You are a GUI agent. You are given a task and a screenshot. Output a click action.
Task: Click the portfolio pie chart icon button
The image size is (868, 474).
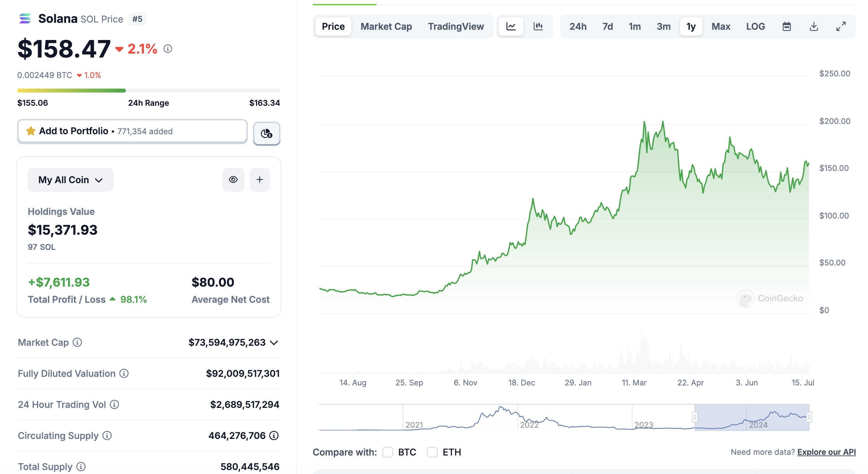tap(267, 134)
